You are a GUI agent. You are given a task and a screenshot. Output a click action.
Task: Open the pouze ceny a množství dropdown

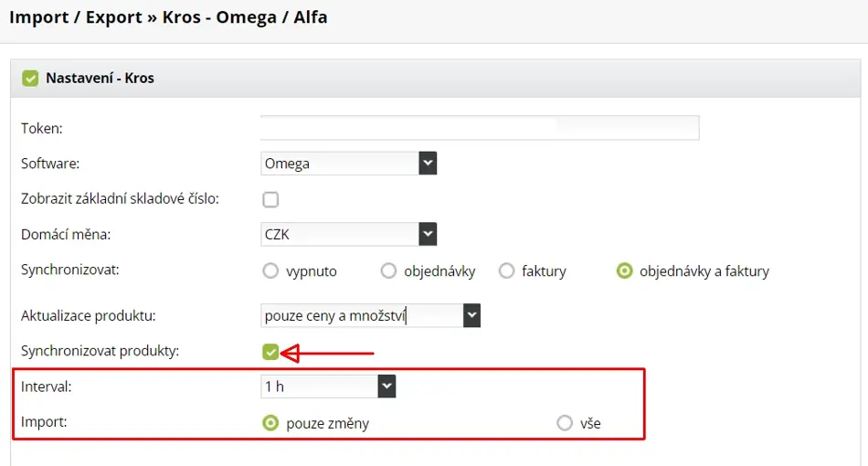click(370, 315)
